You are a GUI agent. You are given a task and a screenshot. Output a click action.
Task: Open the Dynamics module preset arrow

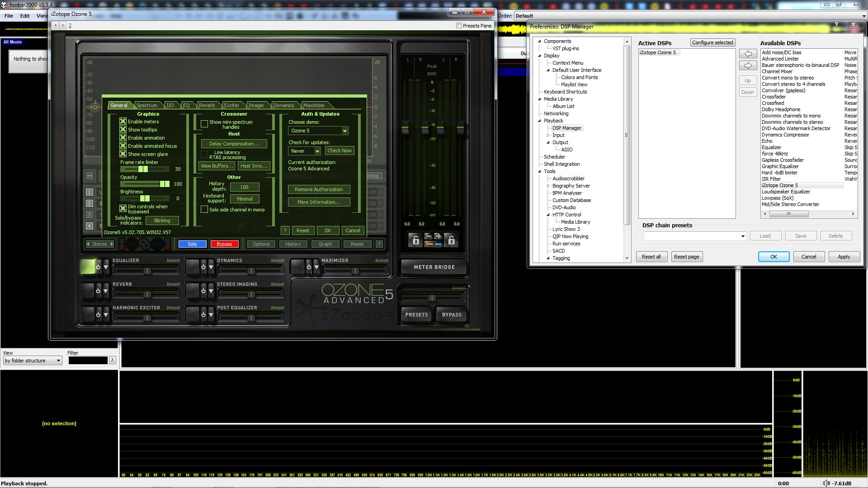click(x=211, y=267)
